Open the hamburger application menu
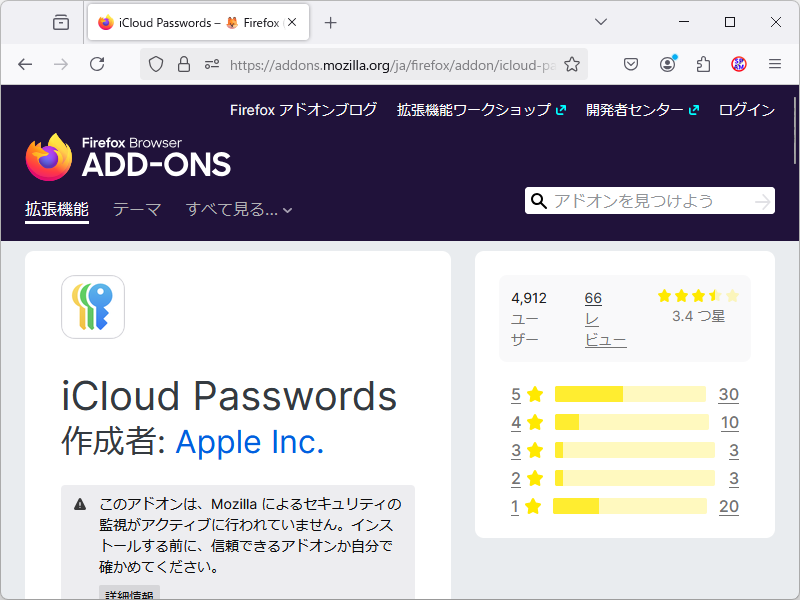The image size is (800, 600). point(775,63)
